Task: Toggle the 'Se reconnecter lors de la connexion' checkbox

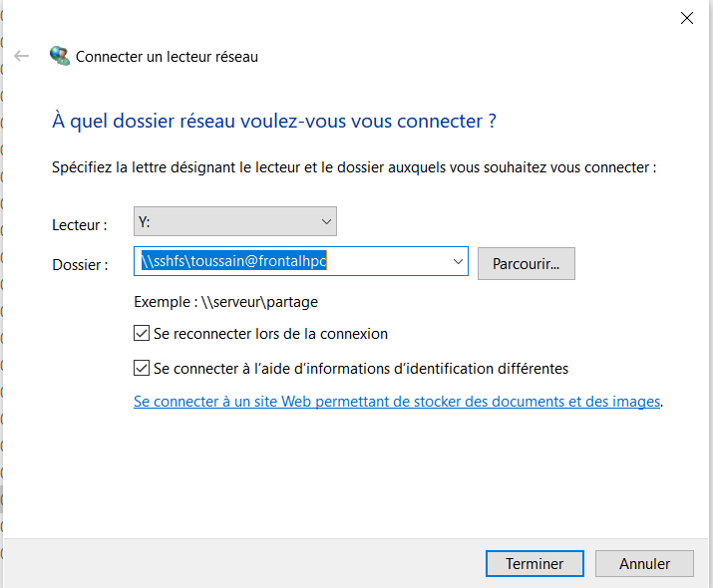Action: point(142,334)
